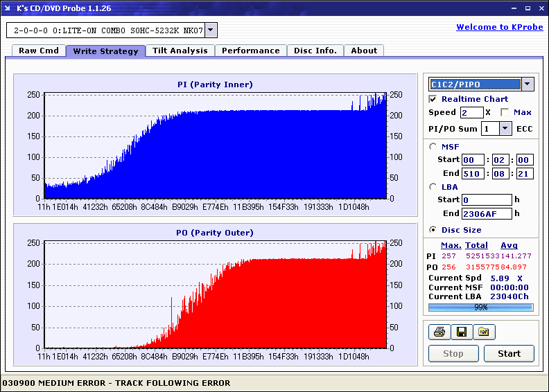Viewport: 549px width, 392px height.
Task: Click the MSF Start seconds field
Action: coord(500,160)
